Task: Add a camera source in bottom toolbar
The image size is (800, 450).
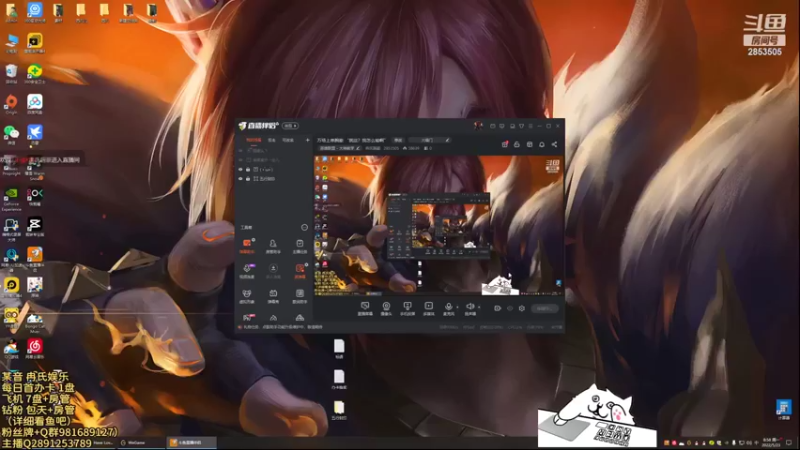Action: (386, 308)
